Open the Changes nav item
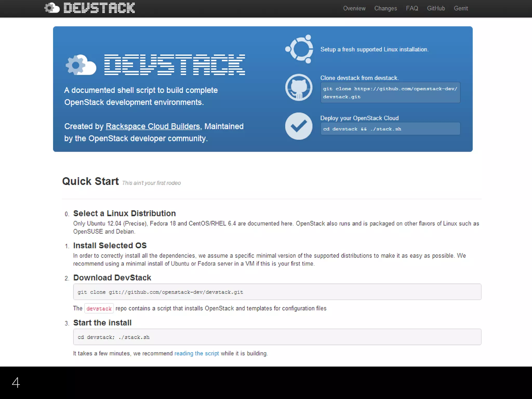Screen dimensions: 532x399 tap(385, 8)
